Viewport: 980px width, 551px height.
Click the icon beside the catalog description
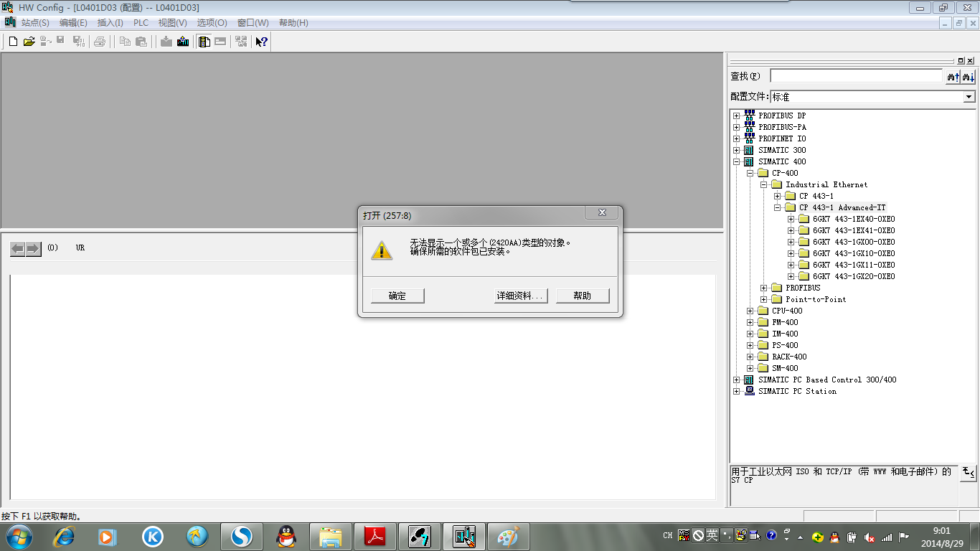969,472
